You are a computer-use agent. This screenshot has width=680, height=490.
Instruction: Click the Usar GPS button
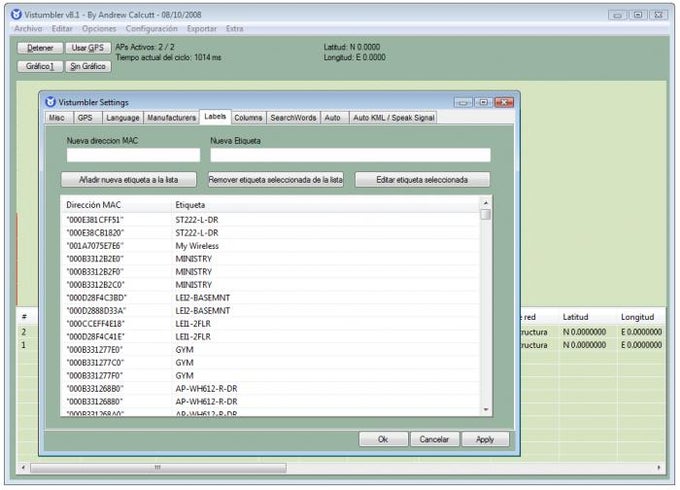88,48
